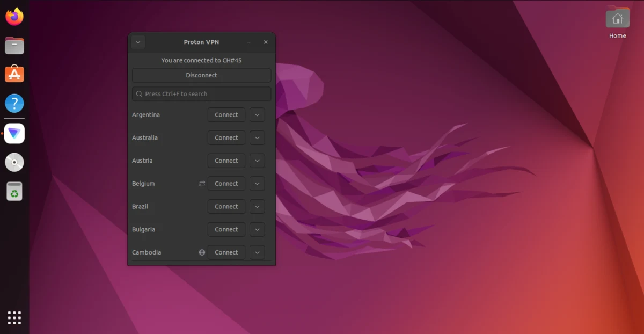
Task: Connect to the Belgium server
Action: pos(226,184)
